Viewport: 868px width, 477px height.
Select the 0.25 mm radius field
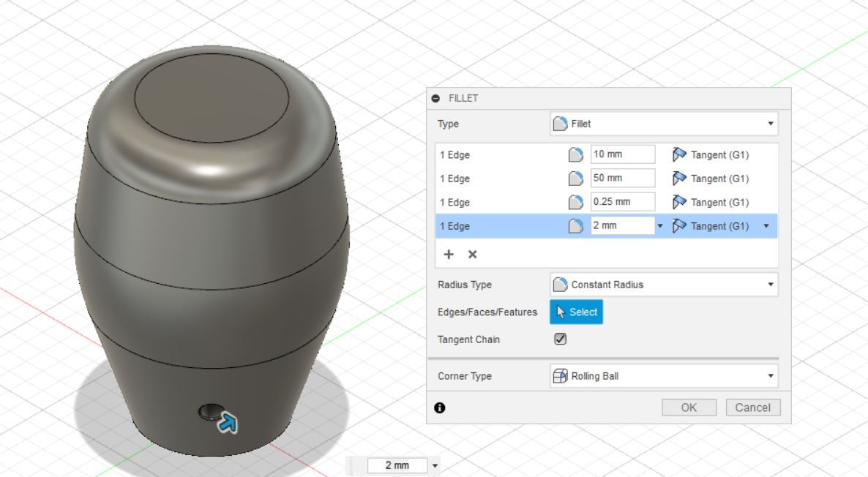tap(623, 202)
